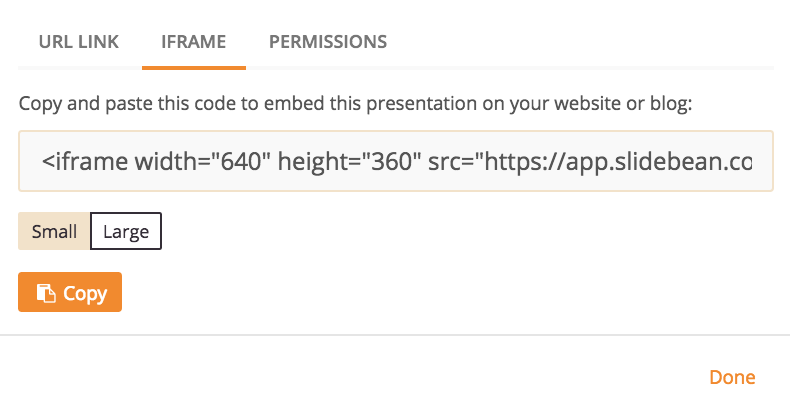The height and width of the screenshot is (410, 790).
Task: Focus the iframe embed code field
Action: 396,161
